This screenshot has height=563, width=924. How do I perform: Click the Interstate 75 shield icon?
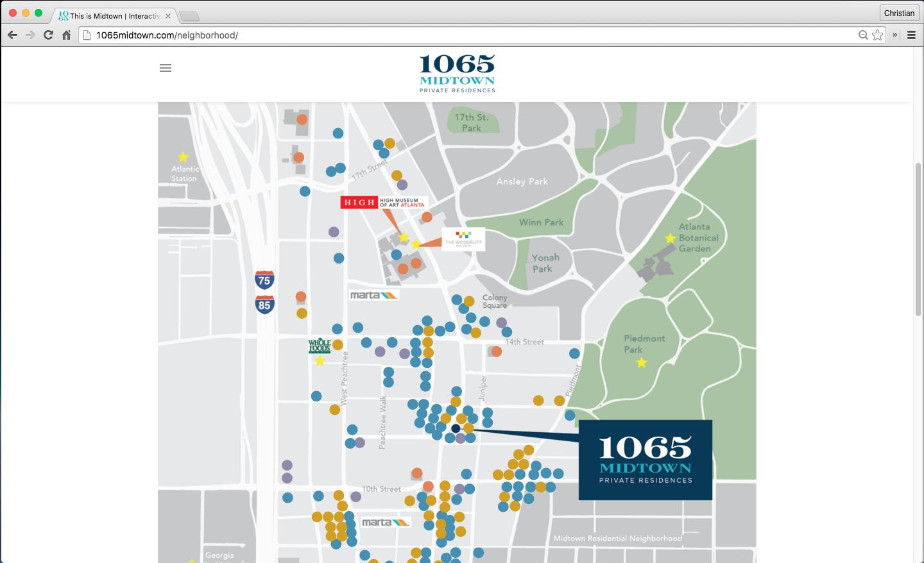[x=264, y=280]
